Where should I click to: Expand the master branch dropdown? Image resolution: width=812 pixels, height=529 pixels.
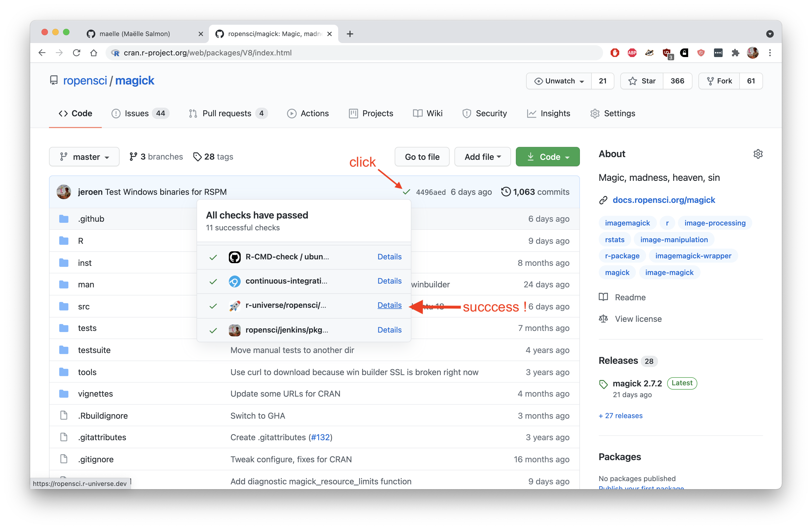(x=84, y=157)
